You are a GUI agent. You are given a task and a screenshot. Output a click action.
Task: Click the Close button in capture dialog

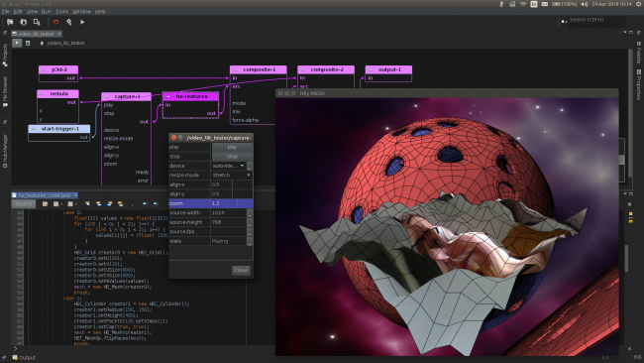point(241,270)
